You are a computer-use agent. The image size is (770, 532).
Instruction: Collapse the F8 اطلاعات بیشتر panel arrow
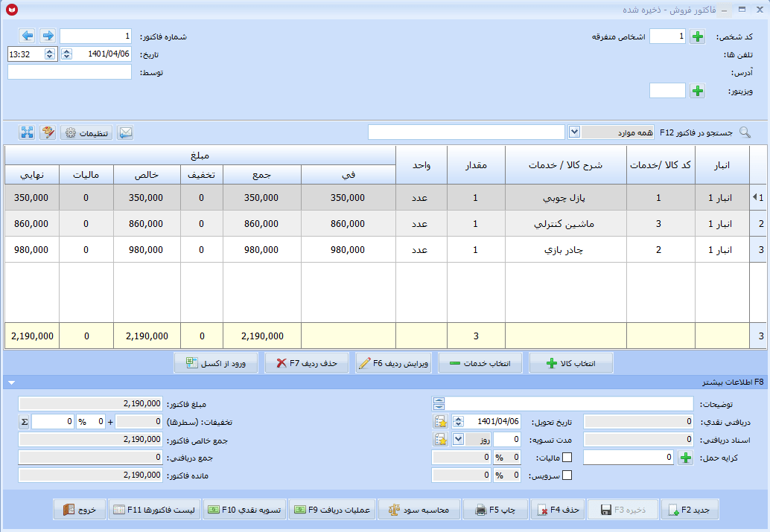11,382
